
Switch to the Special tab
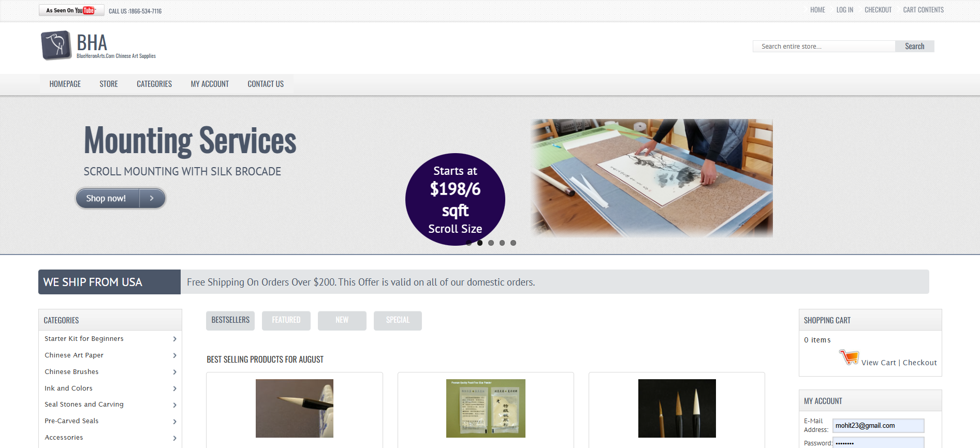(x=398, y=320)
